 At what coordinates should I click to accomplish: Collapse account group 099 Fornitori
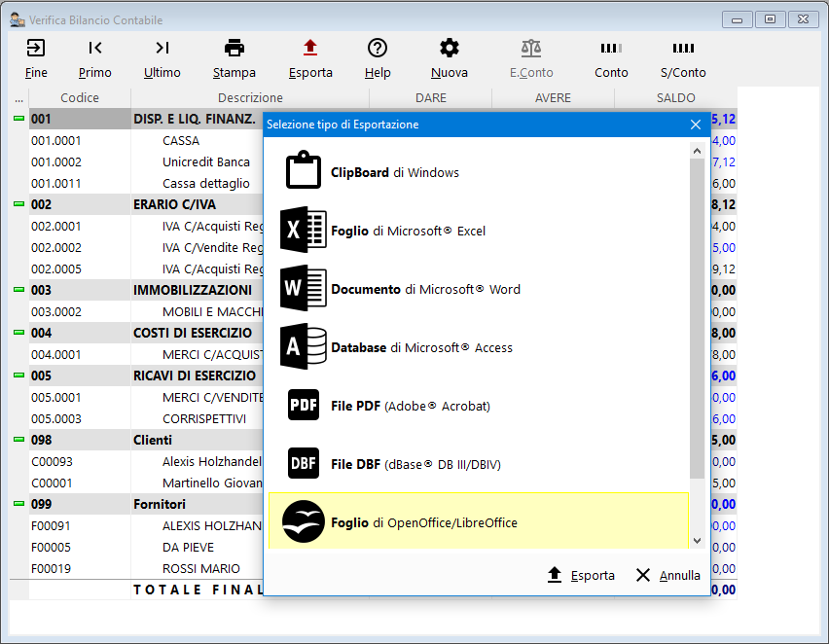coord(18,504)
